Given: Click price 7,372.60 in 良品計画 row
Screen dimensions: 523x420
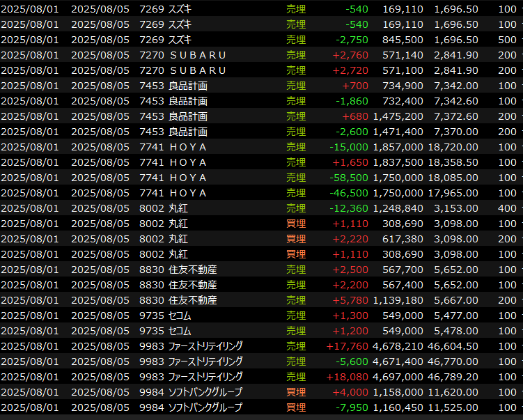Looking at the screenshot, I should point(455,116).
